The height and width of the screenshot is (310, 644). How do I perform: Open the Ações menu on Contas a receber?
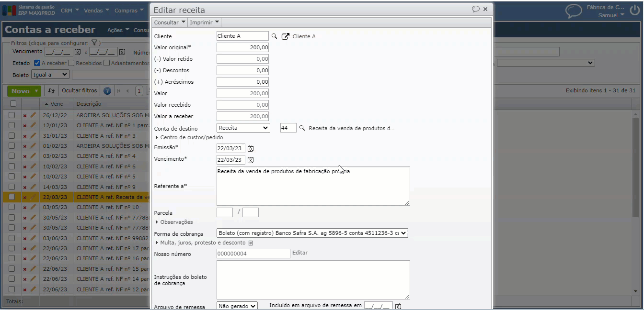click(118, 30)
